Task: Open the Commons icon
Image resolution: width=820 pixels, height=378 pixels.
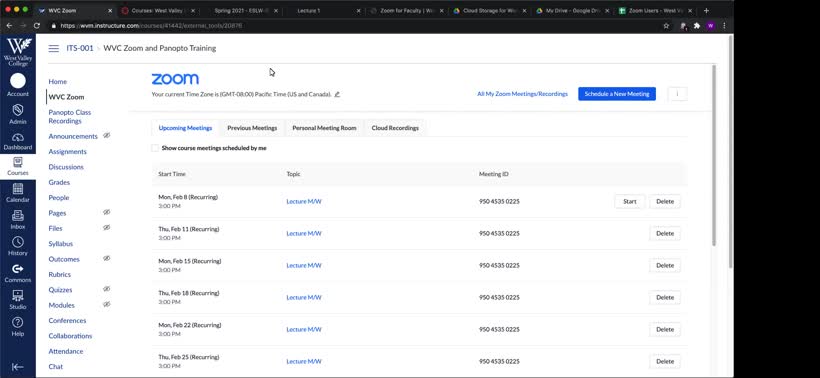Action: point(18,269)
